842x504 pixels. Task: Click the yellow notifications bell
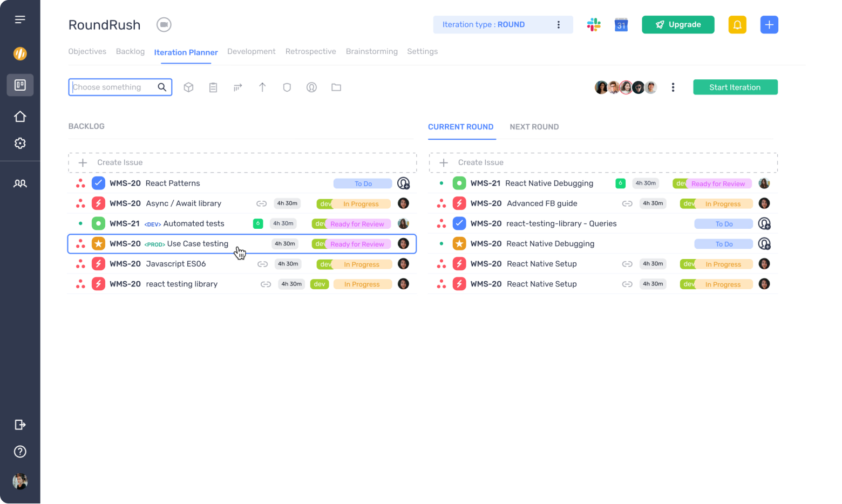[x=737, y=25]
